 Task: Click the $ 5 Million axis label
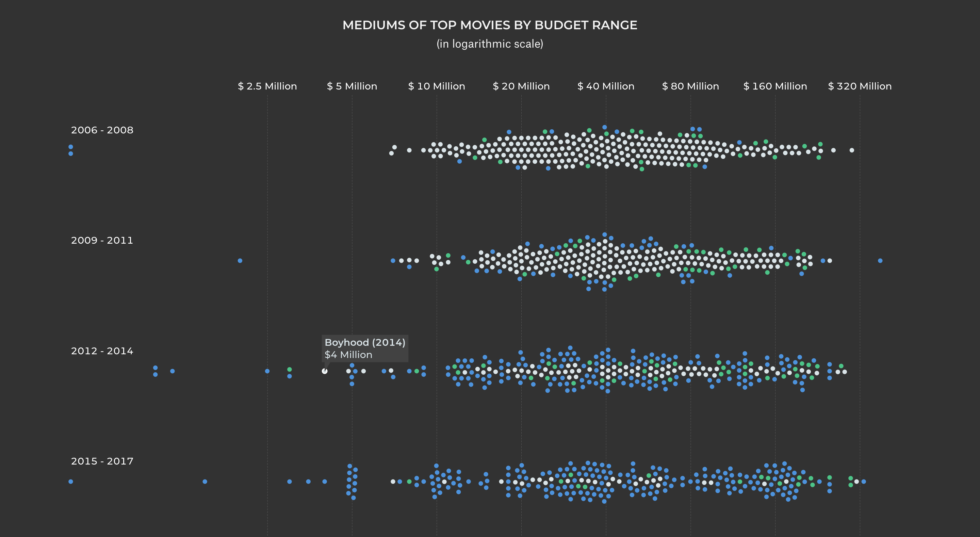352,86
